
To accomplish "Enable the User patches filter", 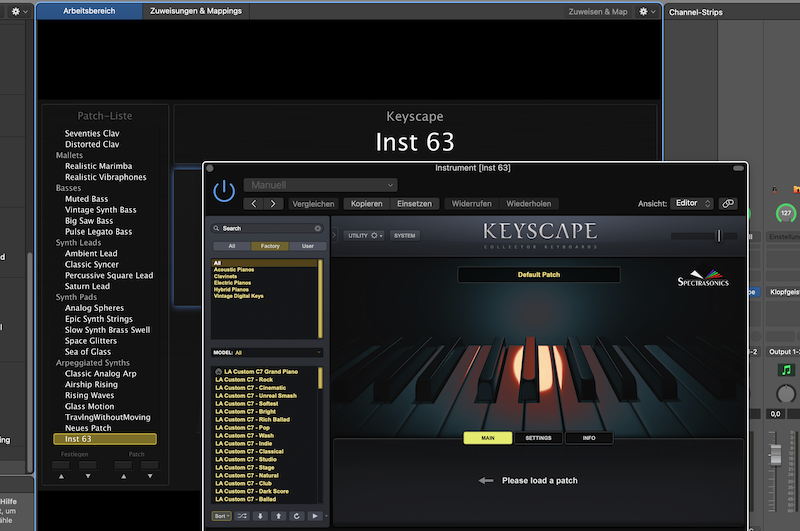I will [308, 246].
